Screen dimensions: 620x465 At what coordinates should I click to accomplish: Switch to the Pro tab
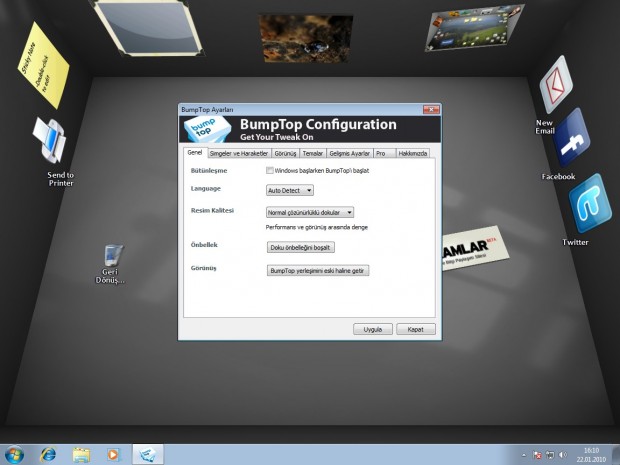384,153
